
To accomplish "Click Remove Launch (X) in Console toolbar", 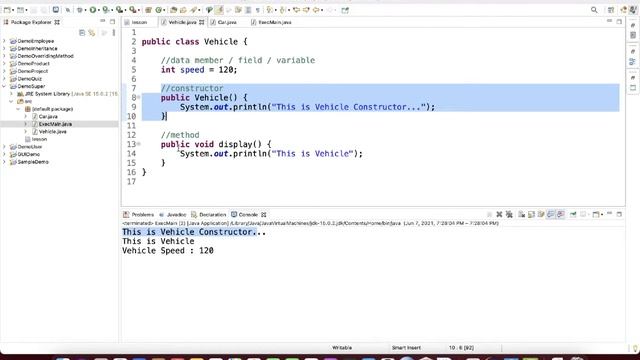I will pos(499,214).
